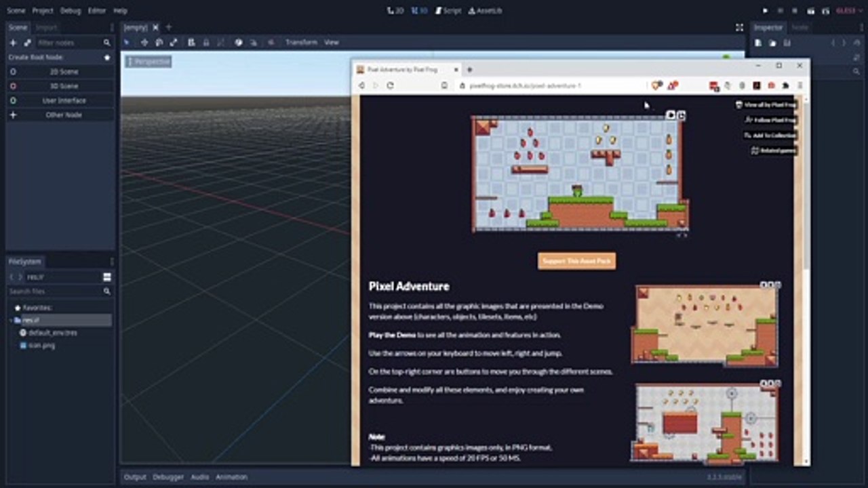The height and width of the screenshot is (488, 868).
Task: Select the Node tab beside Inspector
Action: [800, 27]
